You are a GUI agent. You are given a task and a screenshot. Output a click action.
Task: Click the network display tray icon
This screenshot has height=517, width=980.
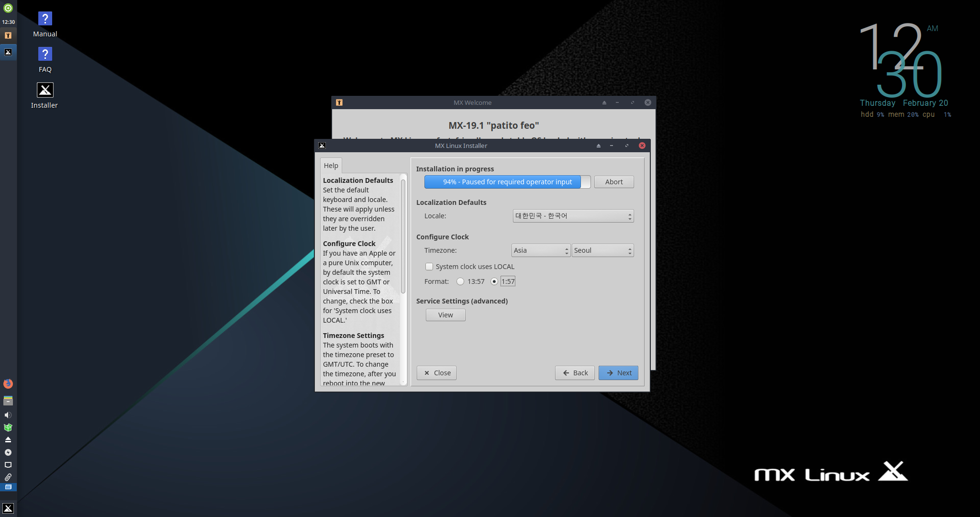[8, 465]
